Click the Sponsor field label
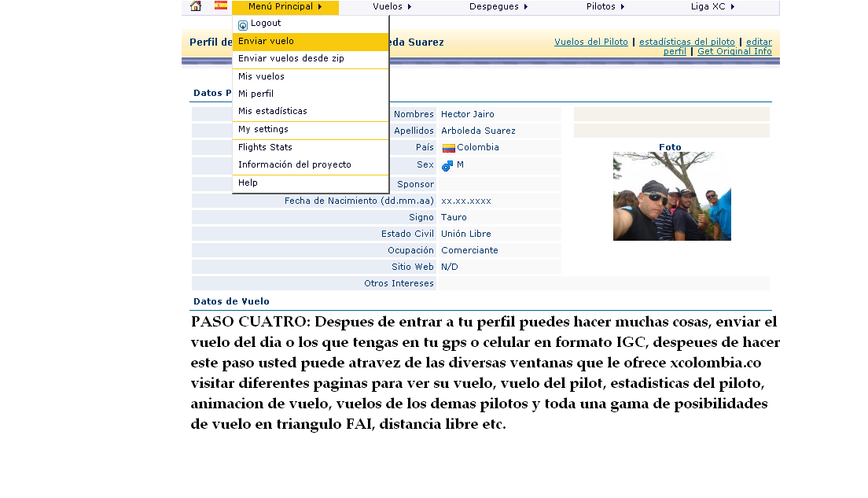Viewport: 868px width, 498px height. [415, 185]
